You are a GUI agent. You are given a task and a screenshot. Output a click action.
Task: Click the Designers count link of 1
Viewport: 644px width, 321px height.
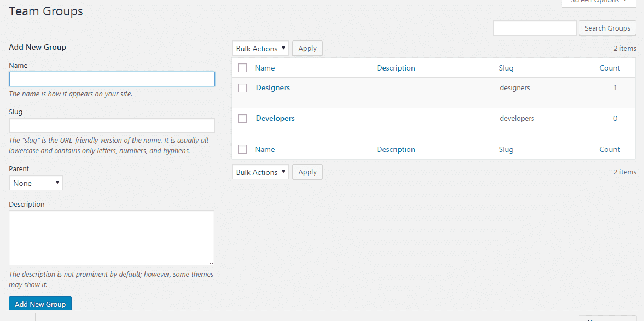pyautogui.click(x=615, y=87)
